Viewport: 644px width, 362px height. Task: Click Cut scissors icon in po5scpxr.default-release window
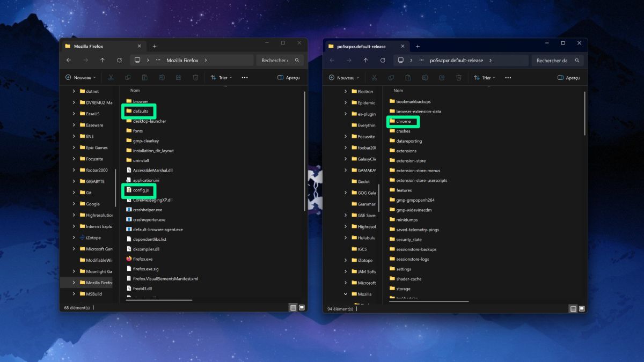point(375,78)
